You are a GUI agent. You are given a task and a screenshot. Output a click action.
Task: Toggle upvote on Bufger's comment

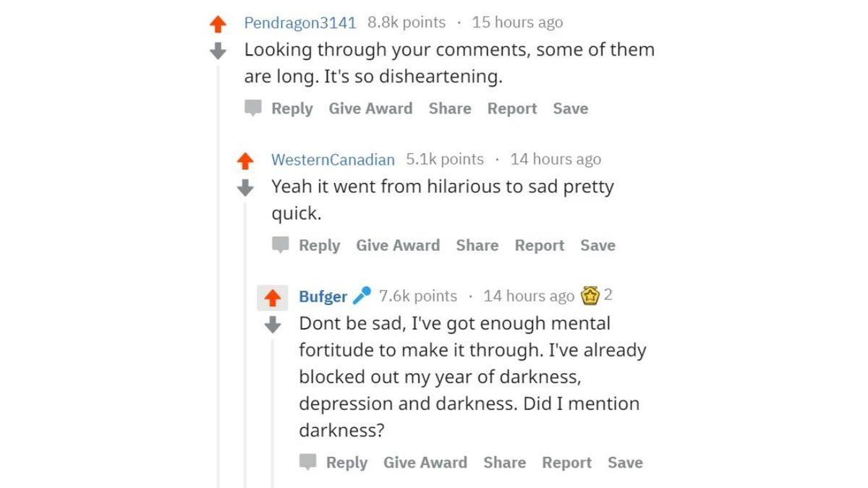(x=273, y=296)
